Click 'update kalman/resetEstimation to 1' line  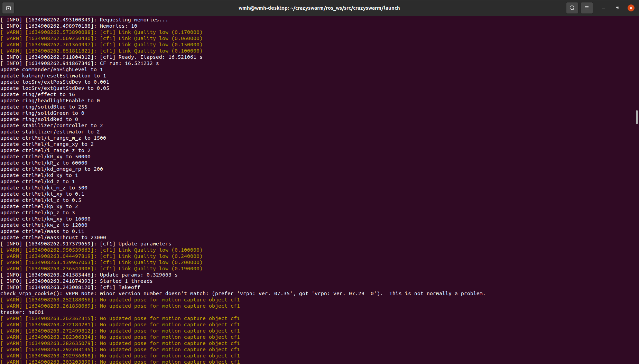tap(53, 76)
